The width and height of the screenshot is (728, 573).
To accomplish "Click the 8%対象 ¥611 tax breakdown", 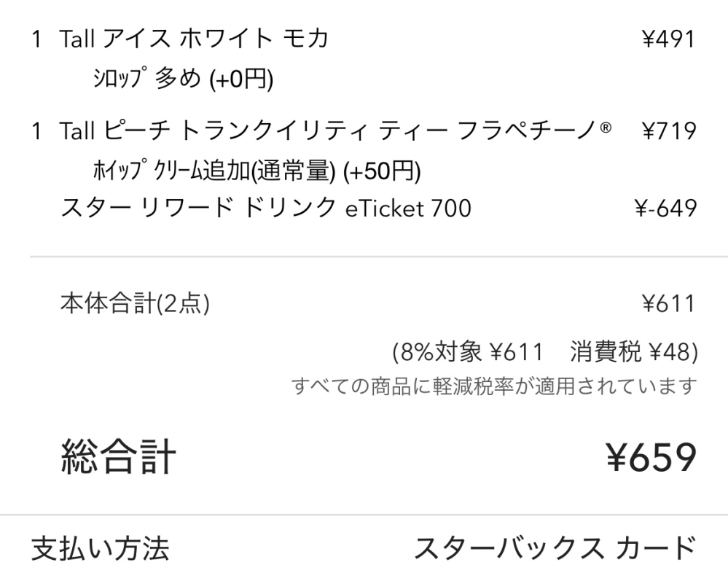I will (x=468, y=351).
